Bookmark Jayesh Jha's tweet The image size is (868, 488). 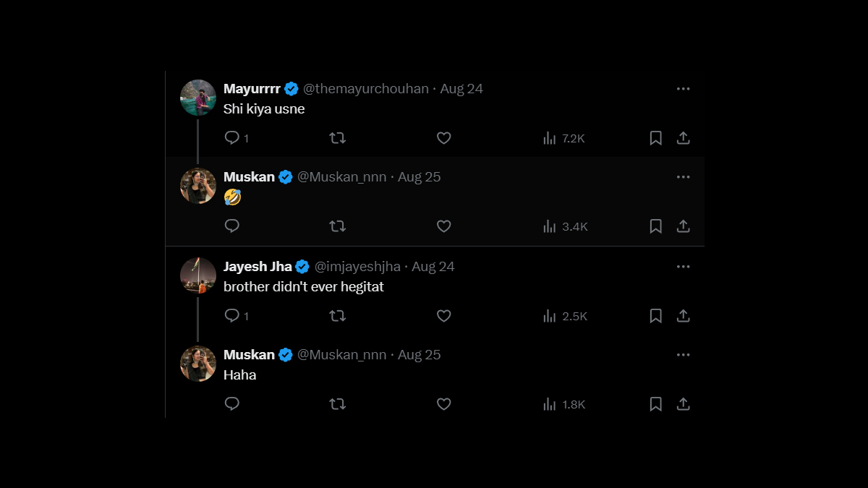pyautogui.click(x=655, y=316)
